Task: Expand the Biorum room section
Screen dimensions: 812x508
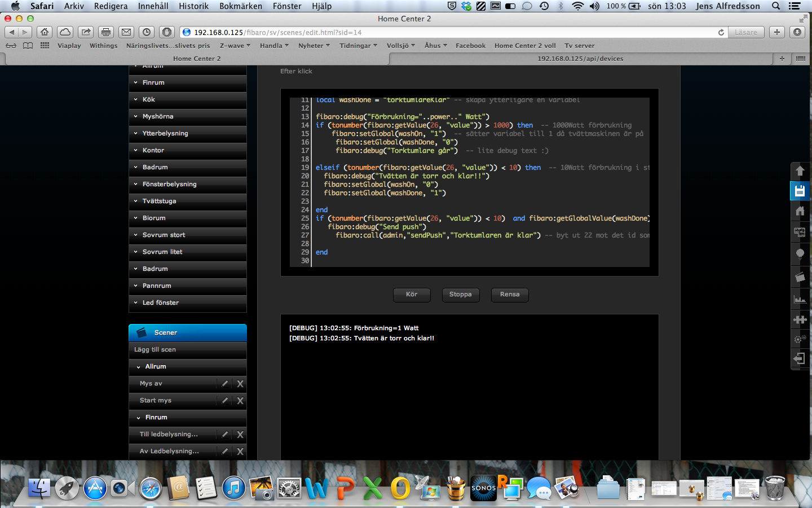Action: tap(188, 218)
